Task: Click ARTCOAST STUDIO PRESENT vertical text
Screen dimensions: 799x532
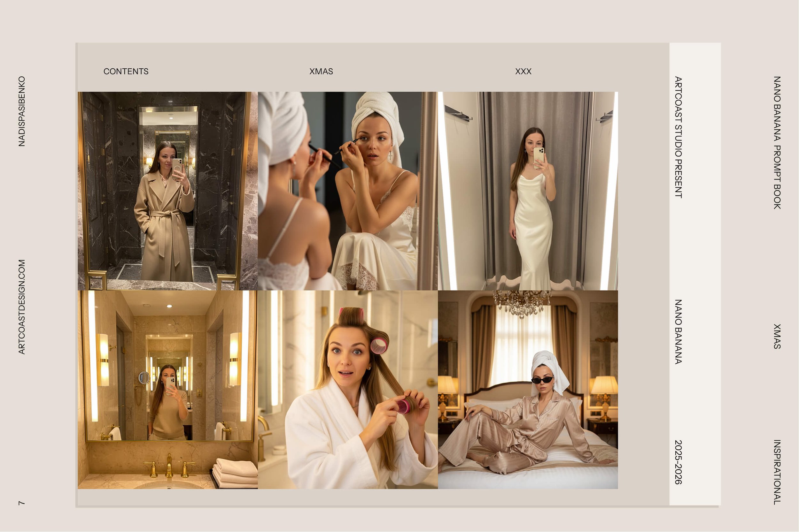Action: 678,137
